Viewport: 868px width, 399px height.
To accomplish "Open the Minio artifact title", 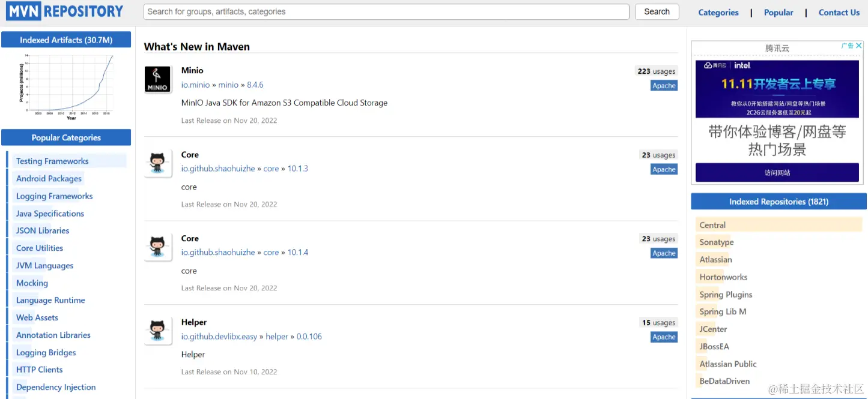I will 192,70.
